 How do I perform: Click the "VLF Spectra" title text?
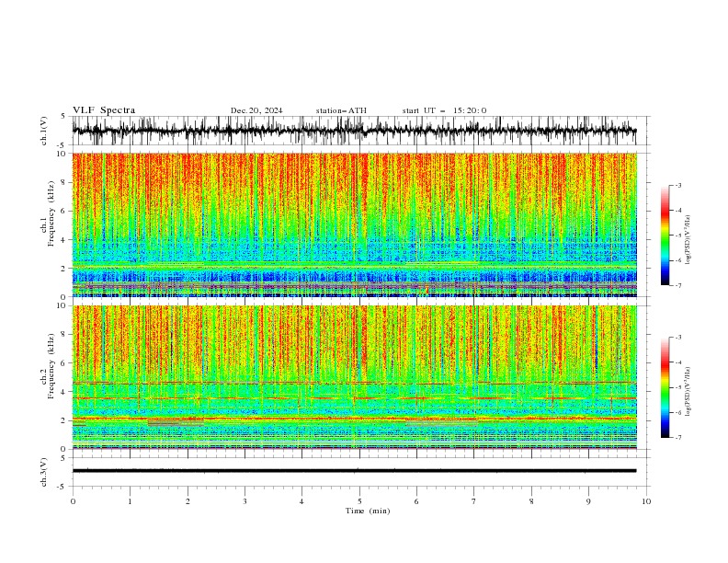104,110
